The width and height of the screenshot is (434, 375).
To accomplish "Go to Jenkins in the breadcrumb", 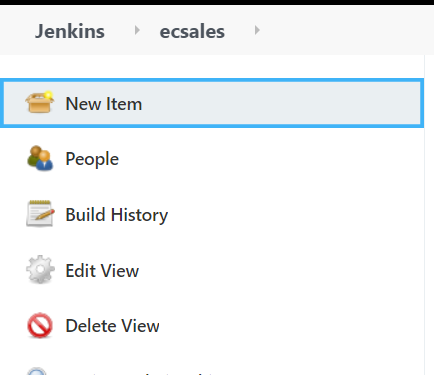I will click(70, 31).
